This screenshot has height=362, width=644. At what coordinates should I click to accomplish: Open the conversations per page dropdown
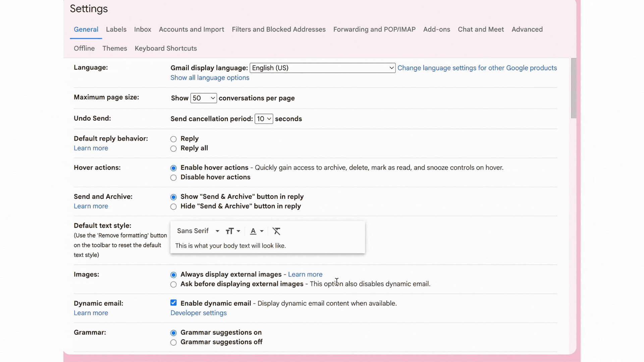(203, 98)
